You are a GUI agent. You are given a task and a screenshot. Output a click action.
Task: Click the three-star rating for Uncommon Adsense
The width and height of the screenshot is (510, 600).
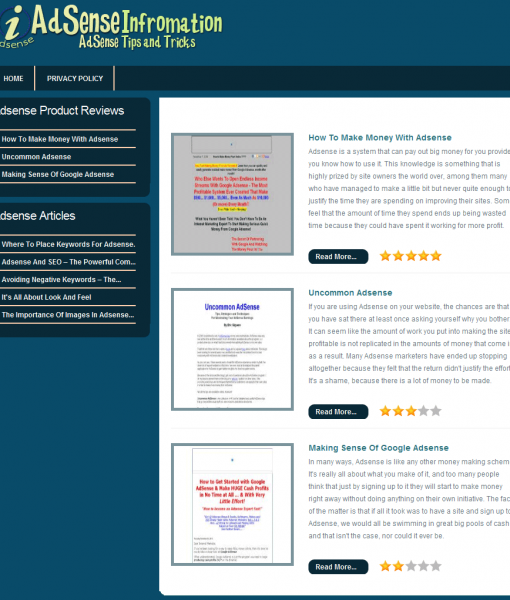tap(411, 411)
